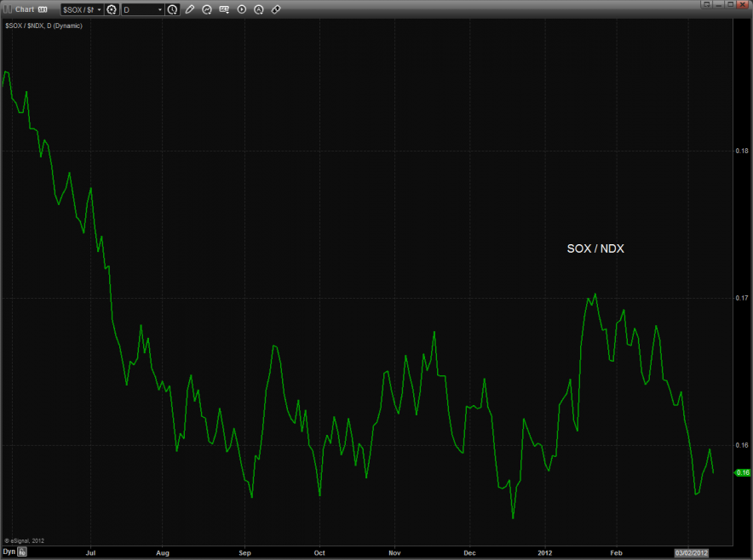This screenshot has height=560, width=753.
Task: Click the Chart title badge
Action: pyautogui.click(x=43, y=9)
